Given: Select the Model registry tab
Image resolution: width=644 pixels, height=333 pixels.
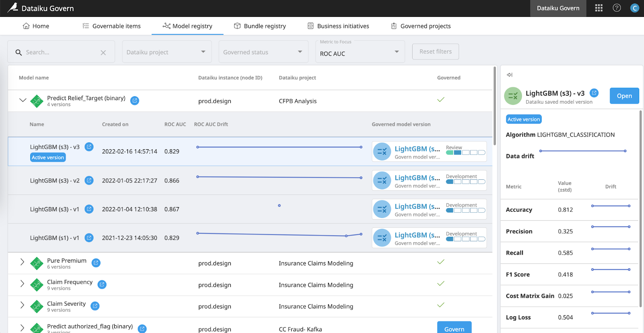Looking at the screenshot, I should 188,26.
